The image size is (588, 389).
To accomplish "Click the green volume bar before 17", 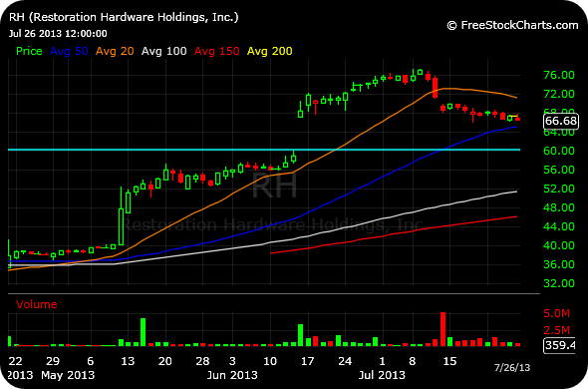I will (300, 335).
